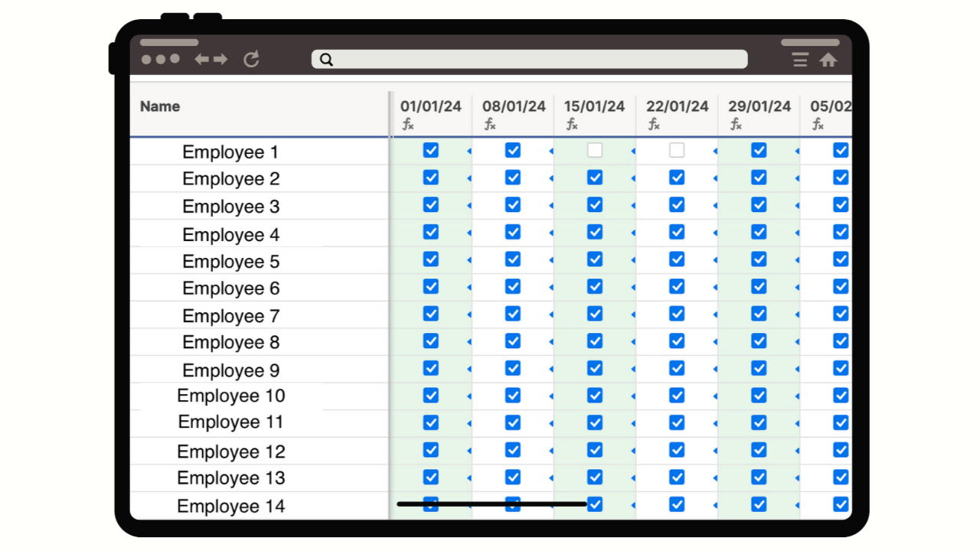
Task: Check Employee 1's 22/01/24 checkbox
Action: tap(677, 151)
